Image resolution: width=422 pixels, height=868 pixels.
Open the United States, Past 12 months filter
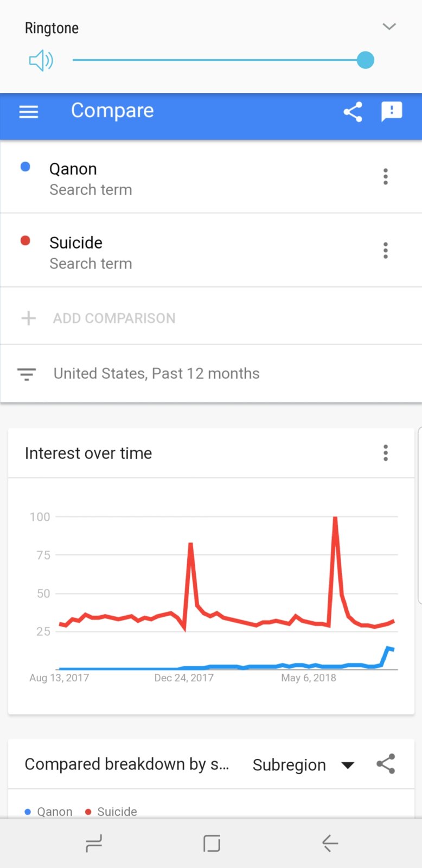(156, 374)
